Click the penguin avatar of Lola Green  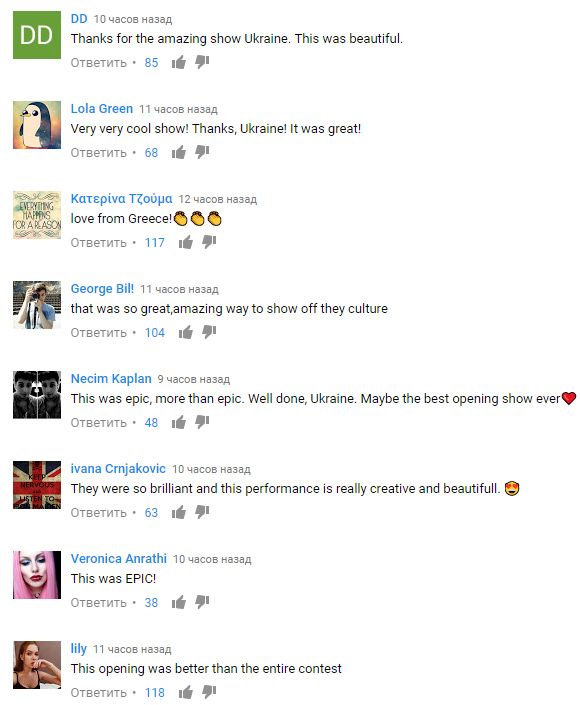point(37,125)
